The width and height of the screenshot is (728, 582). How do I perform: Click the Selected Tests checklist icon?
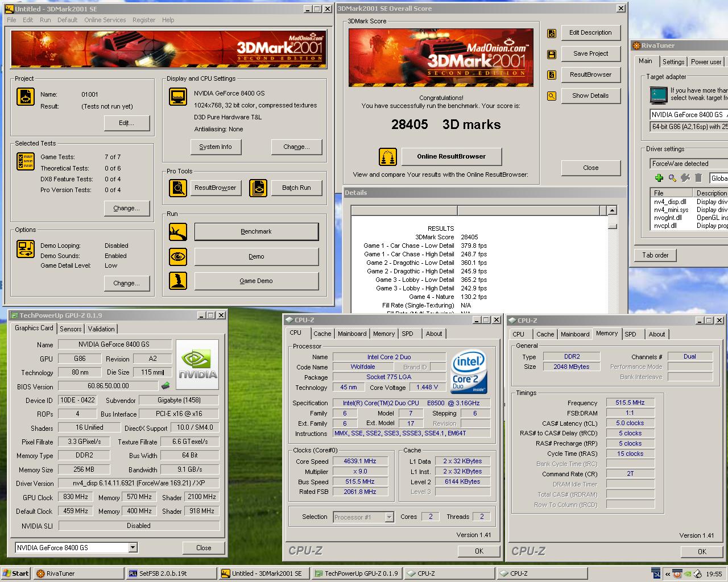coord(25,161)
